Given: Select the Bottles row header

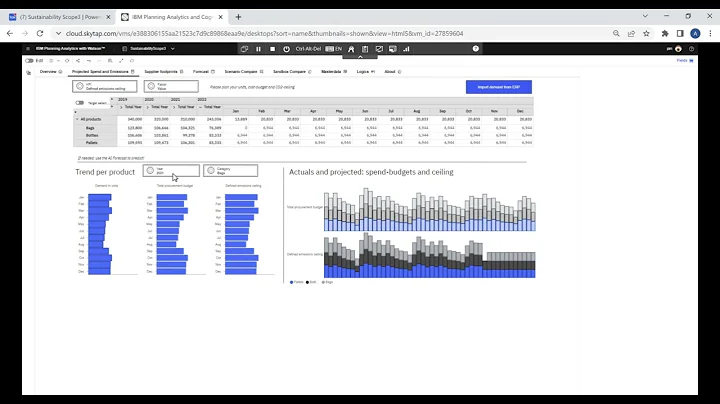Looking at the screenshot, I should click(x=92, y=135).
